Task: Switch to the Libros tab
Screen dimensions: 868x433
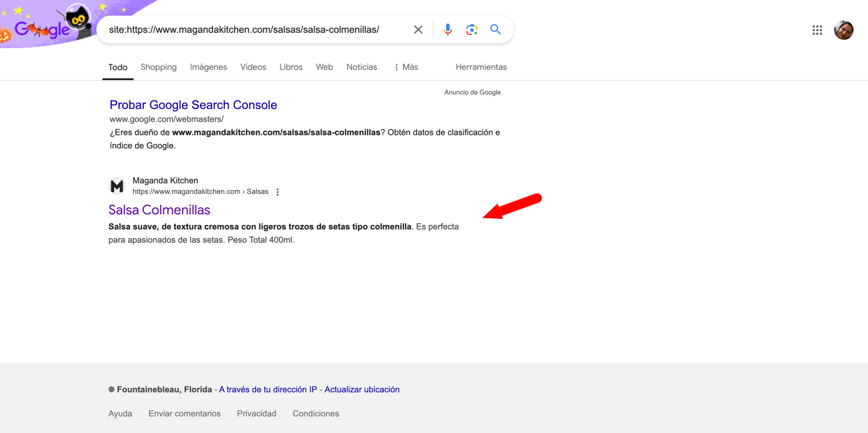Action: (x=291, y=67)
